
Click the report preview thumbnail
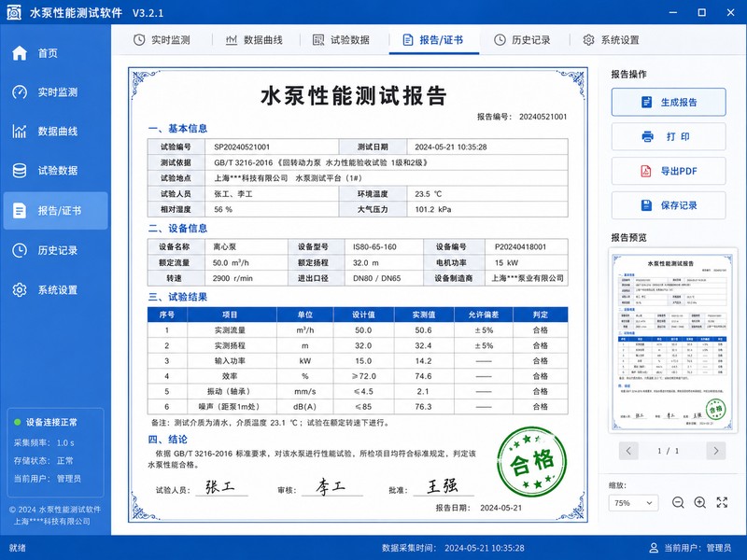pyautogui.click(x=672, y=340)
